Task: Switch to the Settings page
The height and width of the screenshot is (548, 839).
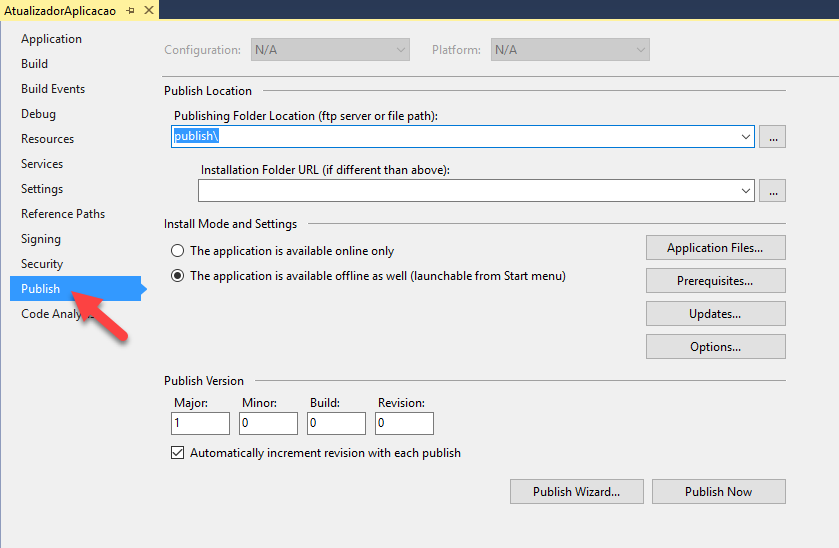Action: coord(42,189)
